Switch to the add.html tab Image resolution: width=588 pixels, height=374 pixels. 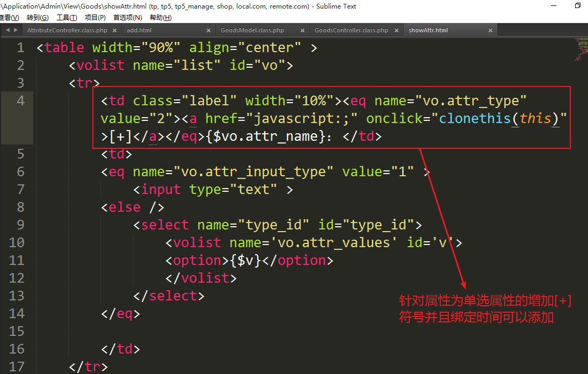[x=139, y=31]
